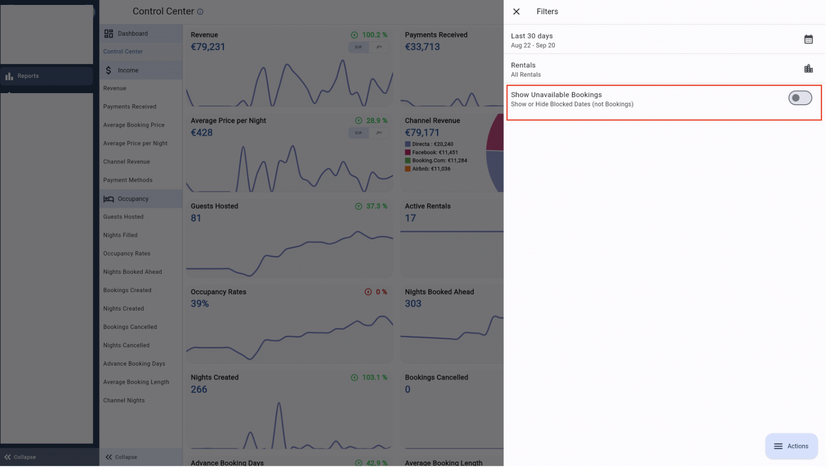
Task: Switch Average Price chart to JPY
Action: tap(380, 133)
